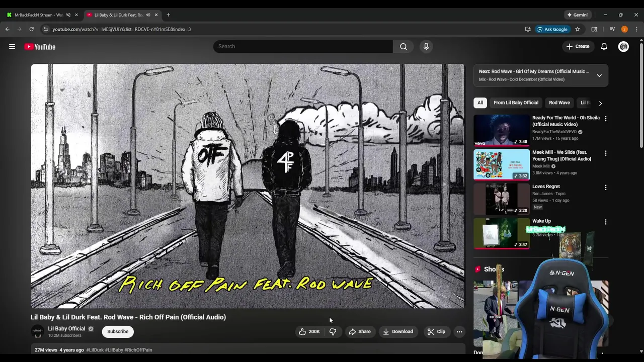Like the video with 200K likes
Viewport: 644px width, 362px height.
[309, 332]
